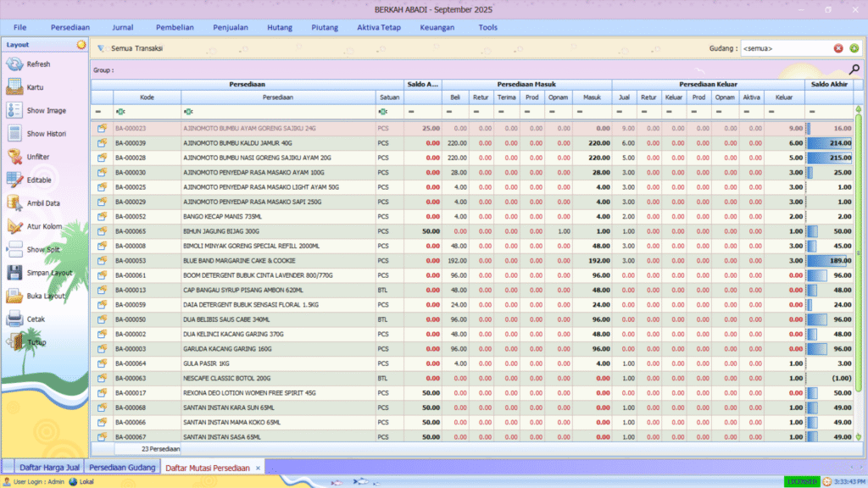Viewport: 868px width, 488px height.
Task: Print using the Cetak icon
Action: pos(14,319)
